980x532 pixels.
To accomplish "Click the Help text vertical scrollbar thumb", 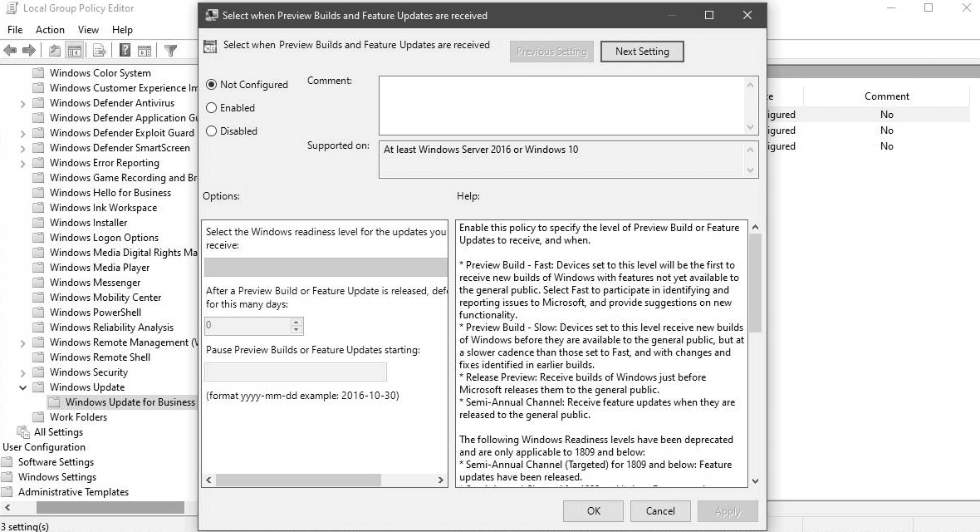I will pyautogui.click(x=755, y=283).
